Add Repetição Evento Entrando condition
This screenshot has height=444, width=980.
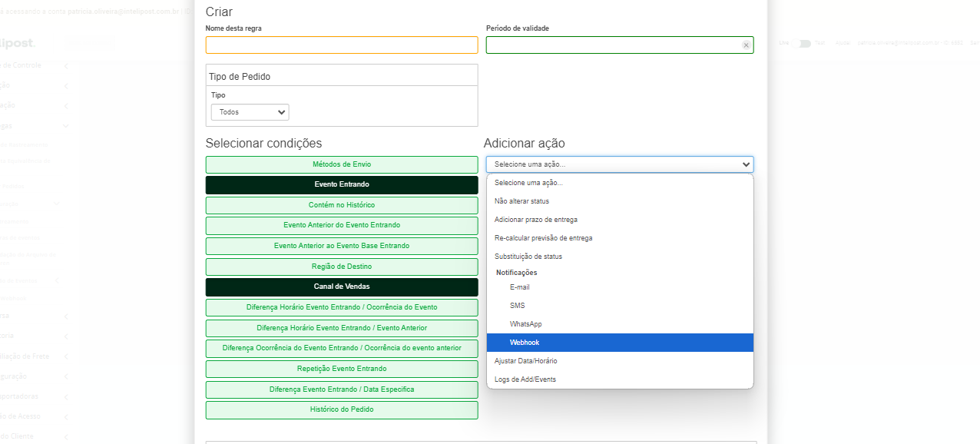click(x=342, y=369)
